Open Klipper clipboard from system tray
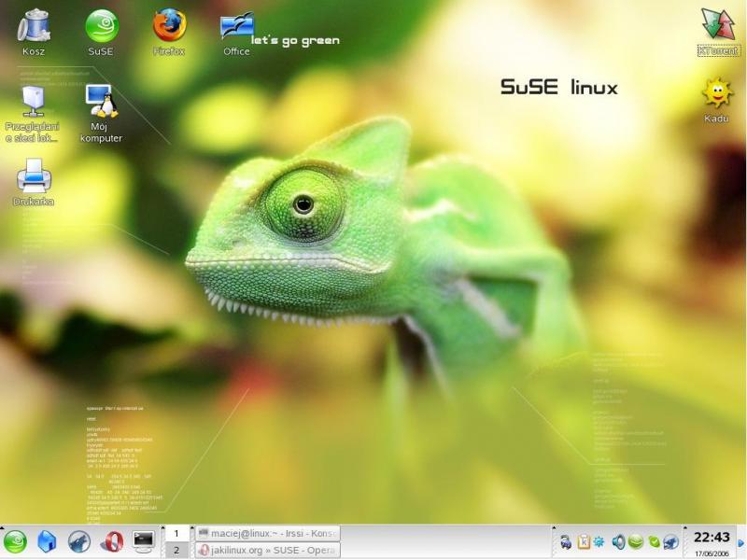 tap(583, 541)
